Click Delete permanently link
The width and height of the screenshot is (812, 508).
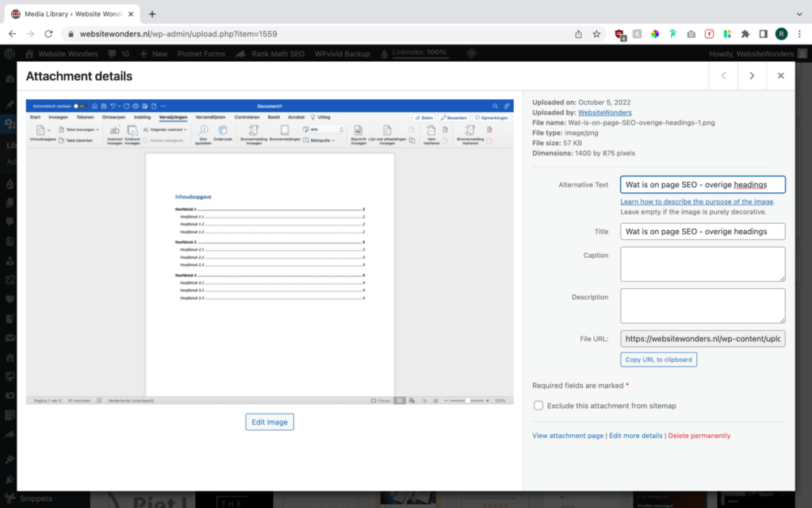coord(699,436)
